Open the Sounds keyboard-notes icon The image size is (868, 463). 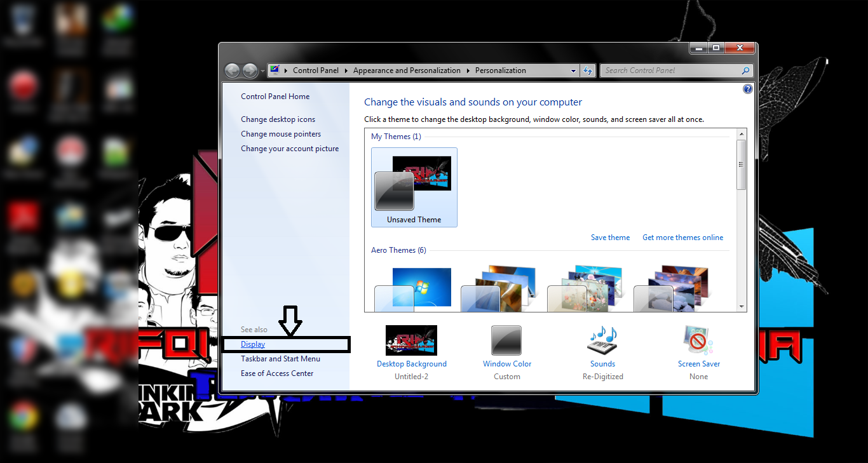point(602,340)
